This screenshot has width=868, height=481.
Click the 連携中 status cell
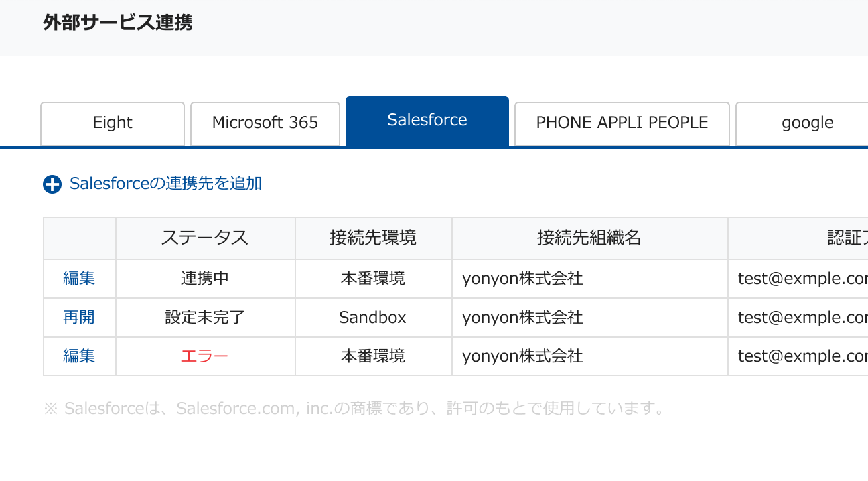(x=206, y=279)
